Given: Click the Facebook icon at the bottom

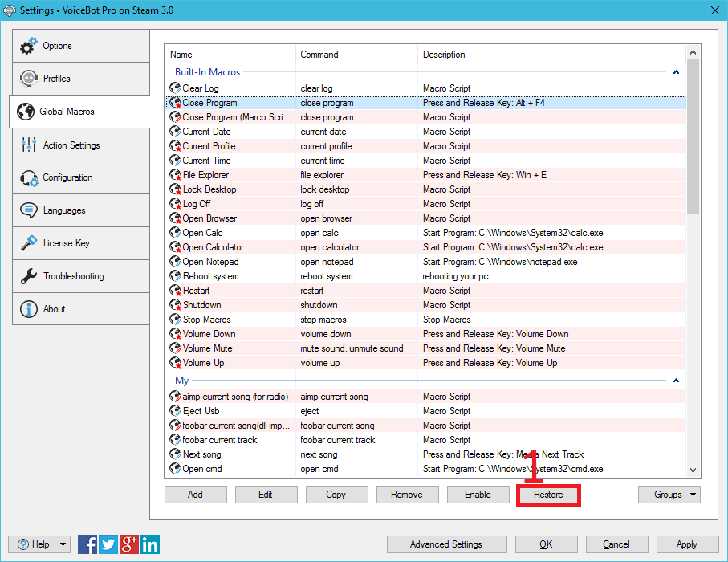Looking at the screenshot, I should (x=87, y=544).
